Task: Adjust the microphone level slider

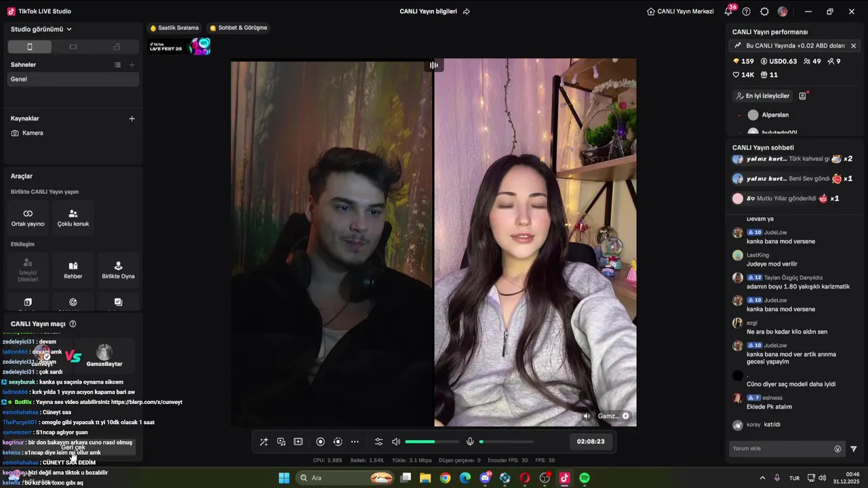Action: click(506, 442)
